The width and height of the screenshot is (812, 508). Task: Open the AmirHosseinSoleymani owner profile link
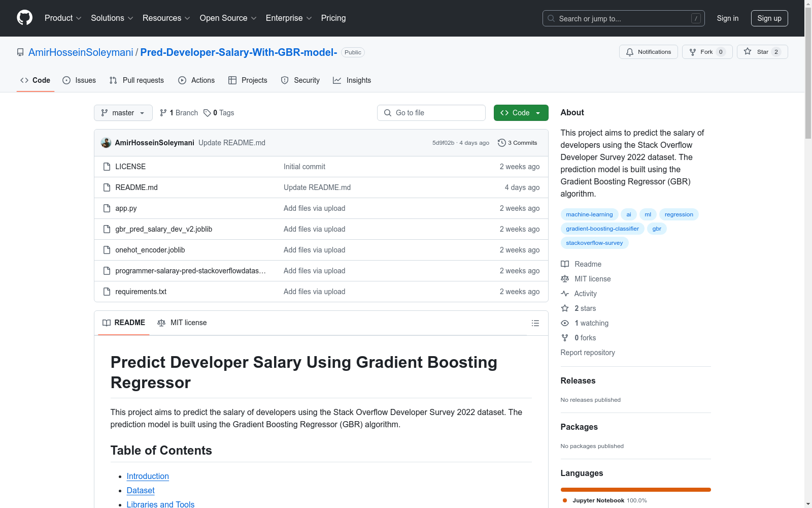(x=81, y=52)
